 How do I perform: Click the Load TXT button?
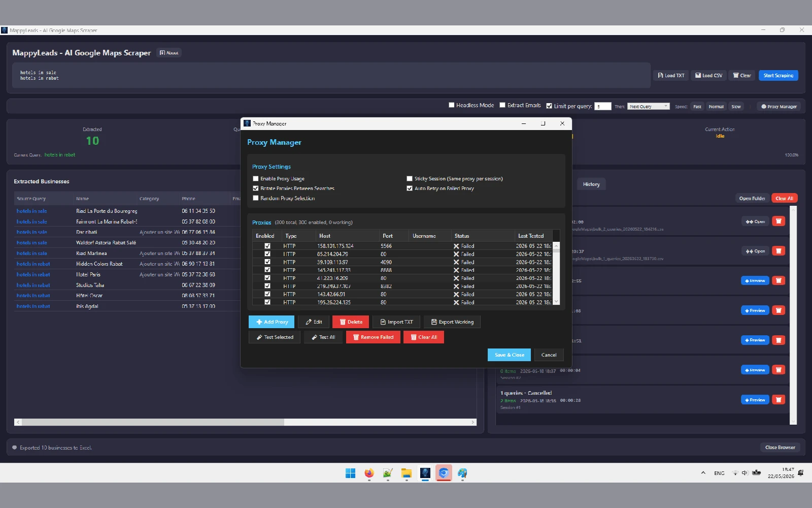pos(671,76)
